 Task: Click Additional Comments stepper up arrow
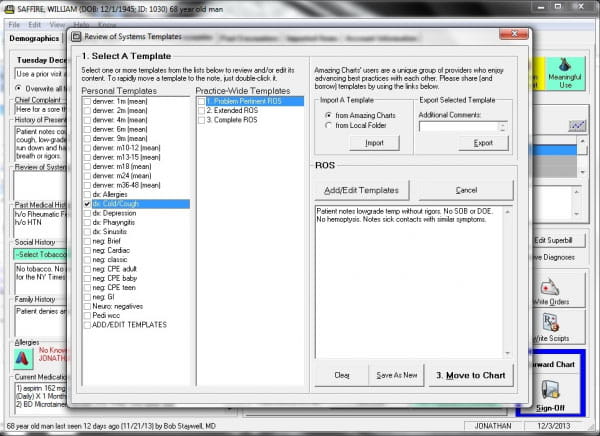(503, 124)
